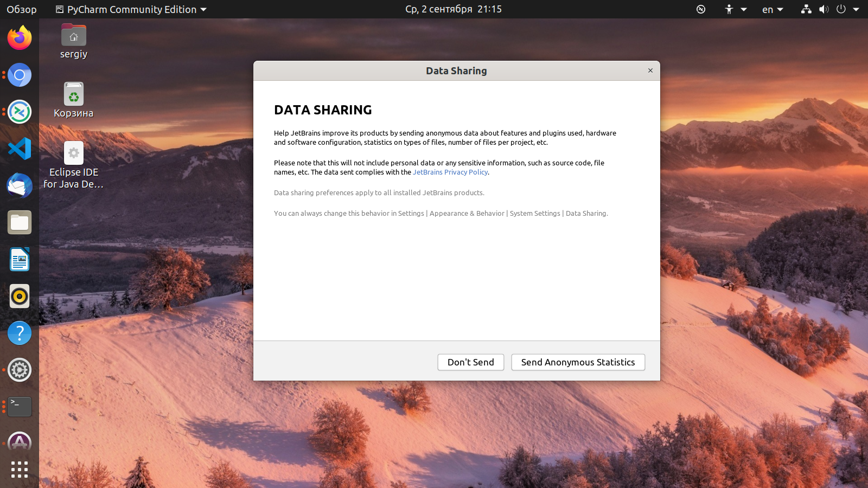Click the Data Sharing title bar
The image size is (868, 488).
point(456,70)
